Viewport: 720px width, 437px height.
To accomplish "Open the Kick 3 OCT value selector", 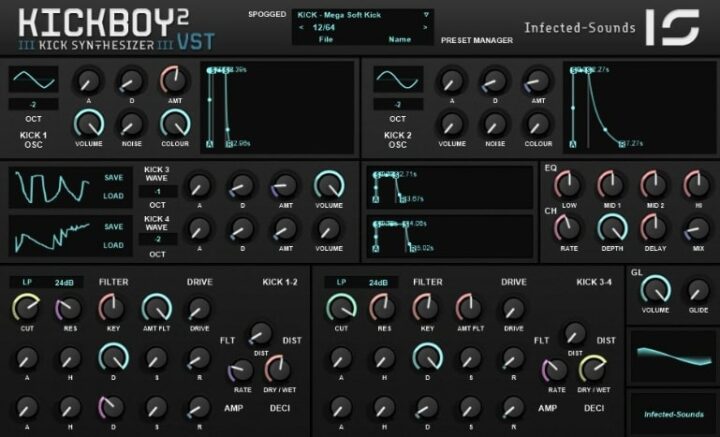I will click(x=158, y=191).
